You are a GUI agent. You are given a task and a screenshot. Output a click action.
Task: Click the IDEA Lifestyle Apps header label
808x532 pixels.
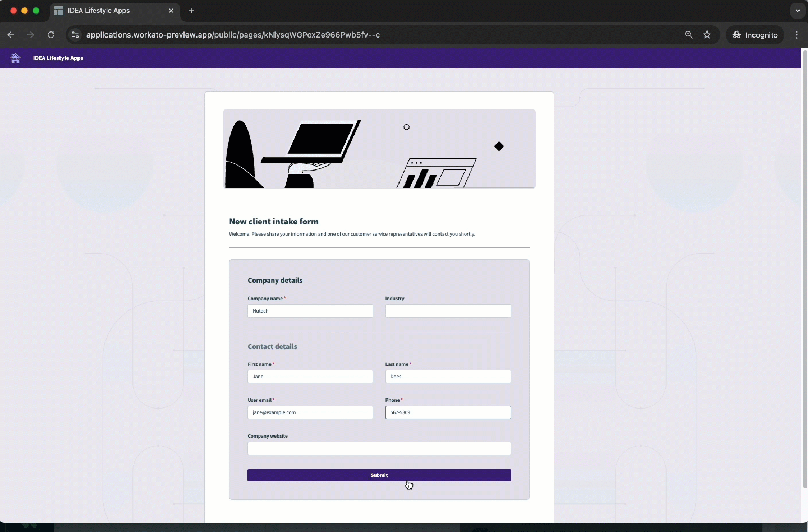click(x=57, y=58)
